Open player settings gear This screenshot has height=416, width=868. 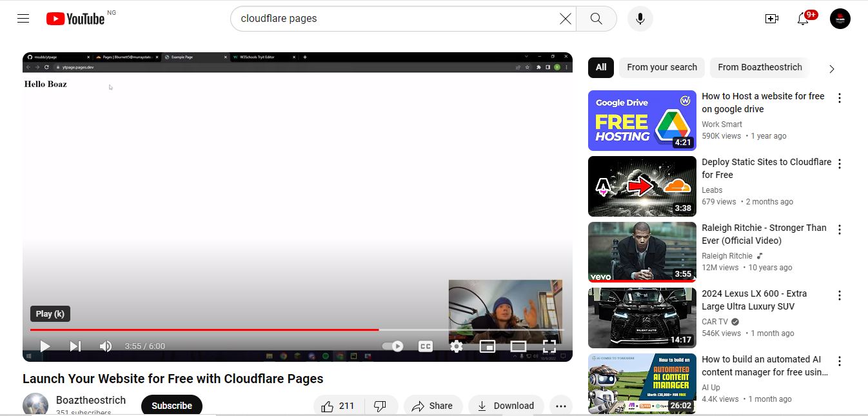click(457, 346)
